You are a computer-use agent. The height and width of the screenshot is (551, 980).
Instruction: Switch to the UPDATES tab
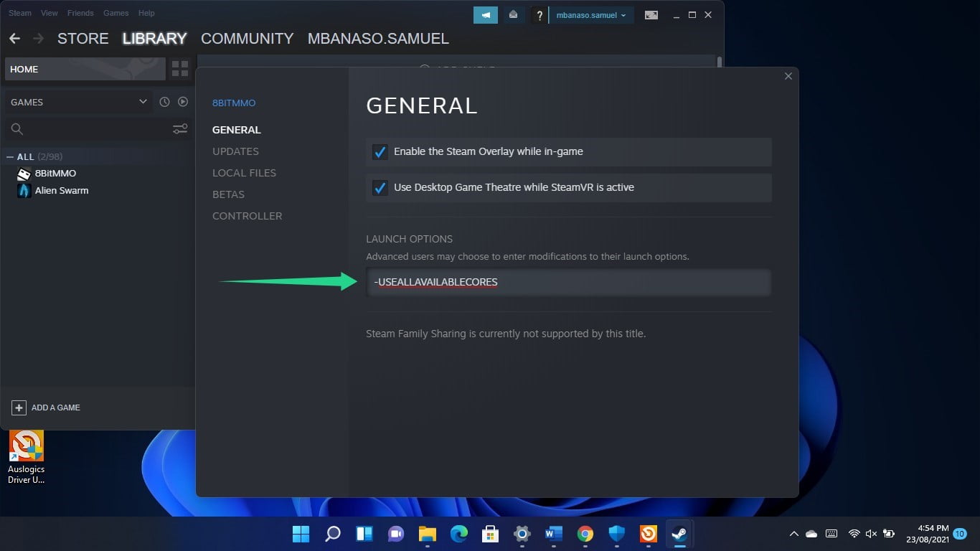pos(235,151)
